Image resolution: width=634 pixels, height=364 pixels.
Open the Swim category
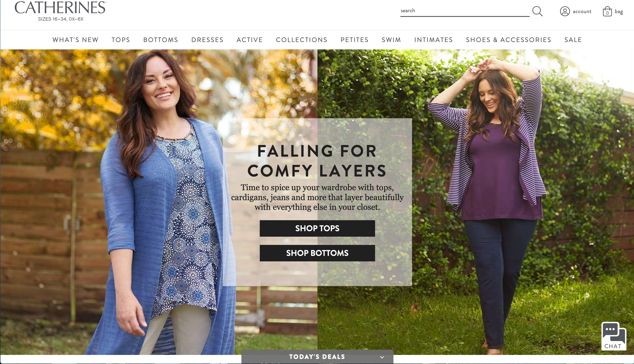point(391,40)
